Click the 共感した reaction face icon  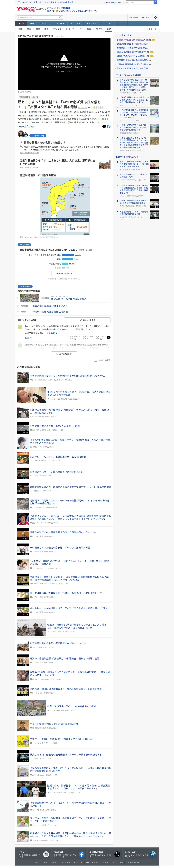71,337
